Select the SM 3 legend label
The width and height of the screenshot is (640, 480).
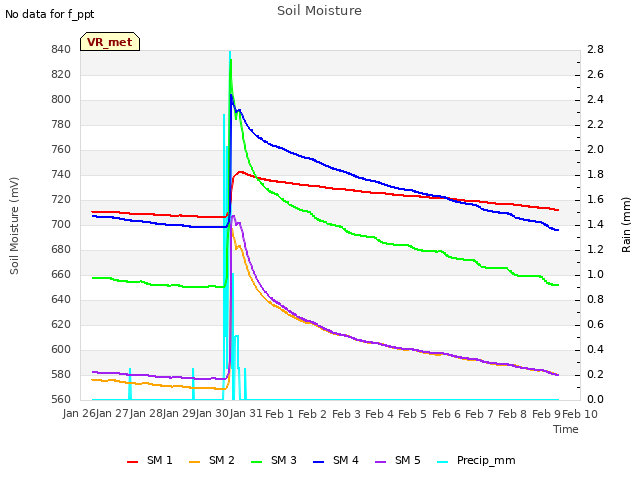(284, 460)
